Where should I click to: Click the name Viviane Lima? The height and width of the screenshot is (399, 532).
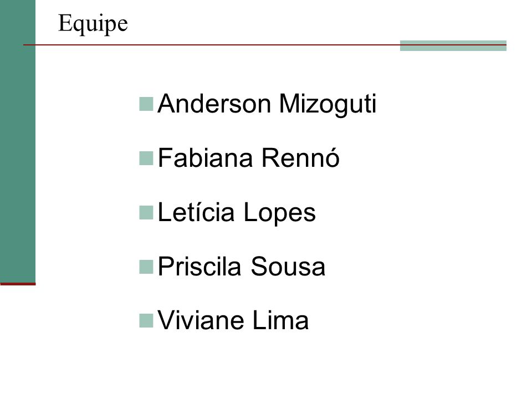pyautogui.click(x=233, y=320)
